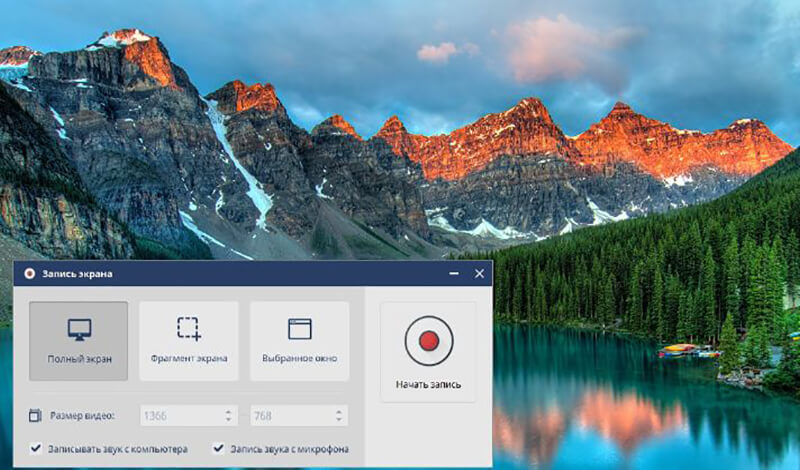The width and height of the screenshot is (800, 470).
Task: Click the "Фрагмент экрана" text label
Action: pyautogui.click(x=189, y=358)
